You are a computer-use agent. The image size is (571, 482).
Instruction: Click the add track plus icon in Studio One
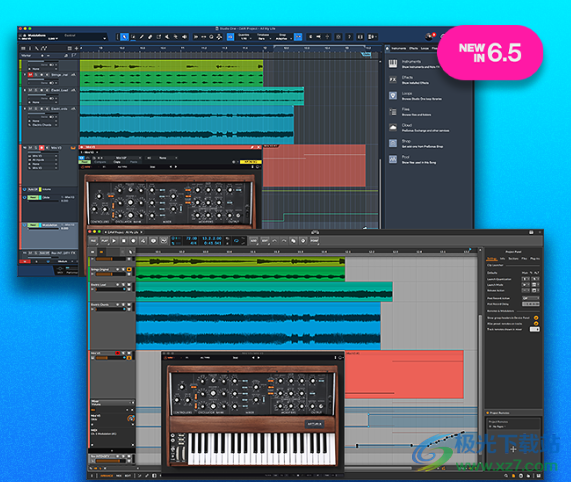tap(76, 48)
